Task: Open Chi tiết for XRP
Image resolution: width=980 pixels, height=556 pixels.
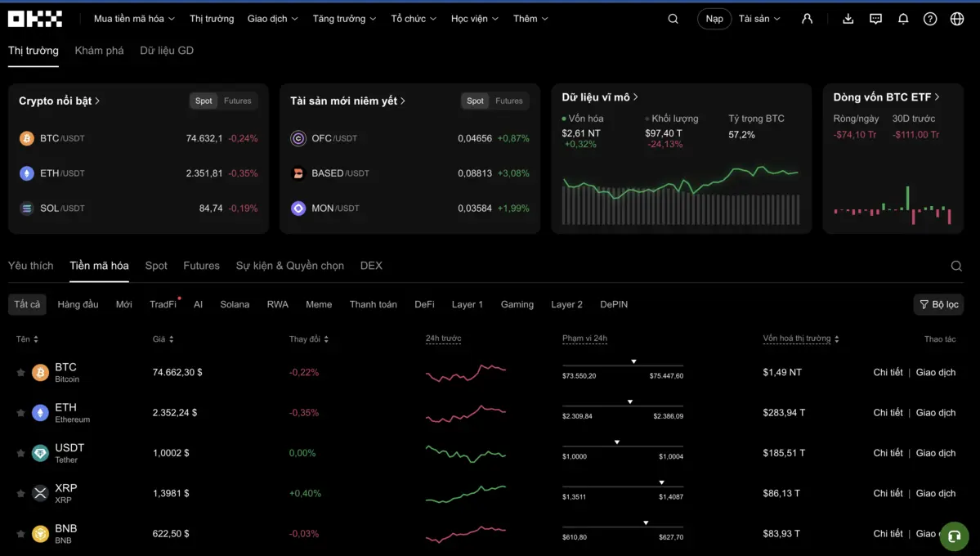Action: (888, 493)
